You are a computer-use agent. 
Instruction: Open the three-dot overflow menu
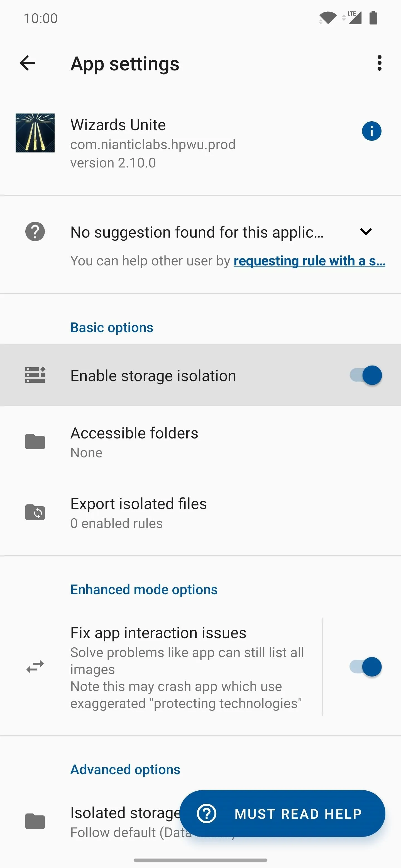coord(379,63)
